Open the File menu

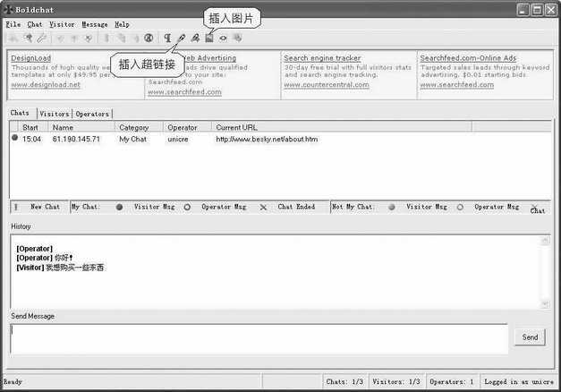click(13, 24)
